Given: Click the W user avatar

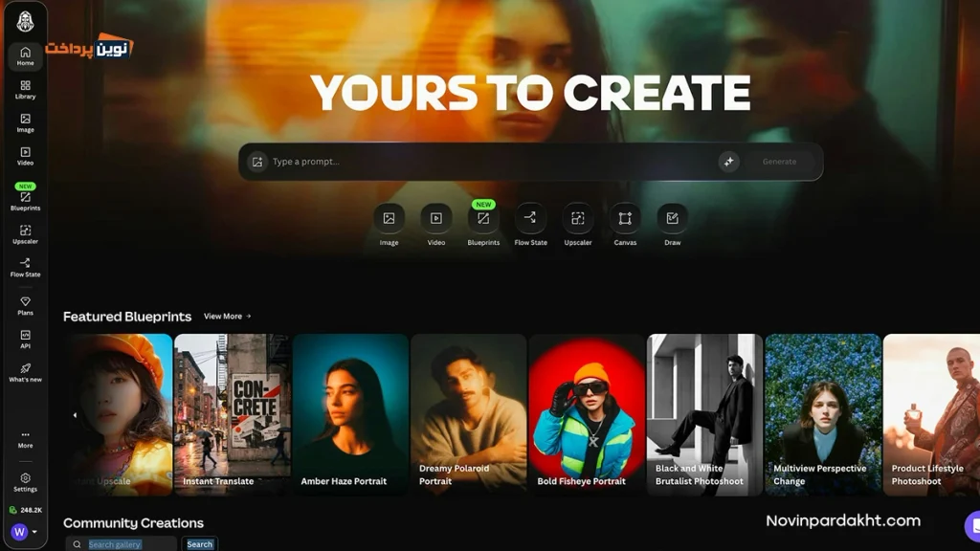Looking at the screenshot, I should click(x=19, y=532).
